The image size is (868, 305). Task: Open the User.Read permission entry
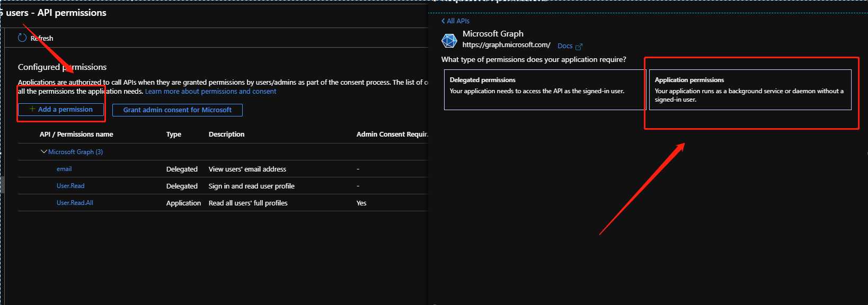pyautogui.click(x=70, y=186)
